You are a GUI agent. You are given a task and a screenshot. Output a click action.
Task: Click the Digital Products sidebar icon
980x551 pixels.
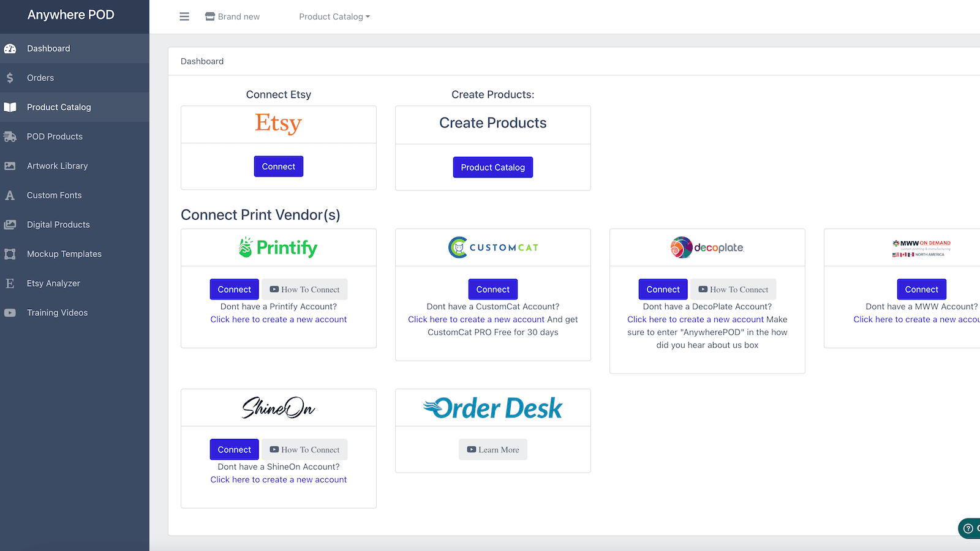coord(10,224)
